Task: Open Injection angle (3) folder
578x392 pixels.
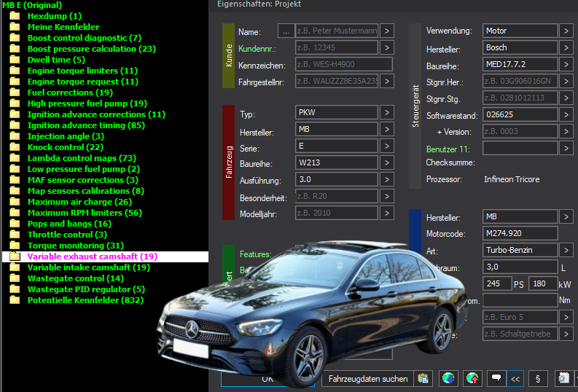Action: click(66, 136)
